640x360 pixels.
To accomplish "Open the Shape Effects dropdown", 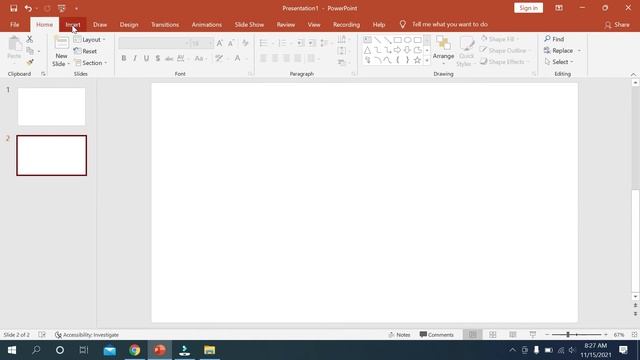I will tap(505, 62).
